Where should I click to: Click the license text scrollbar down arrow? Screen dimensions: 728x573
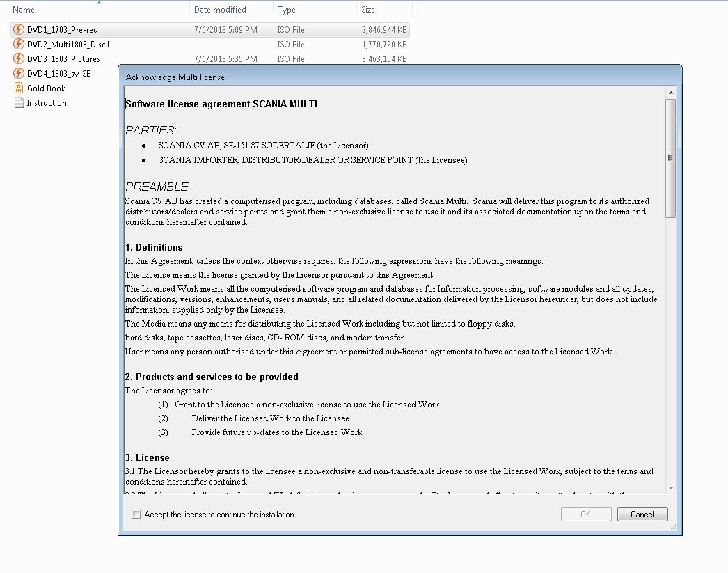[671, 487]
